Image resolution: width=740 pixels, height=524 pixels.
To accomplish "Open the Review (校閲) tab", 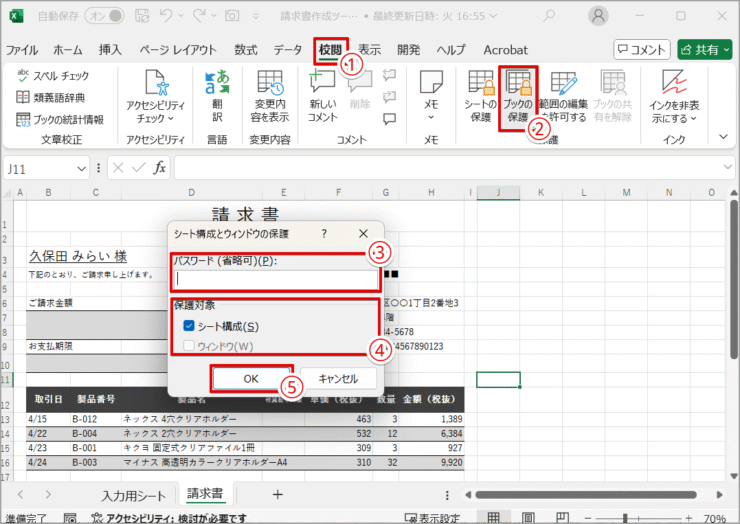I will 330,50.
